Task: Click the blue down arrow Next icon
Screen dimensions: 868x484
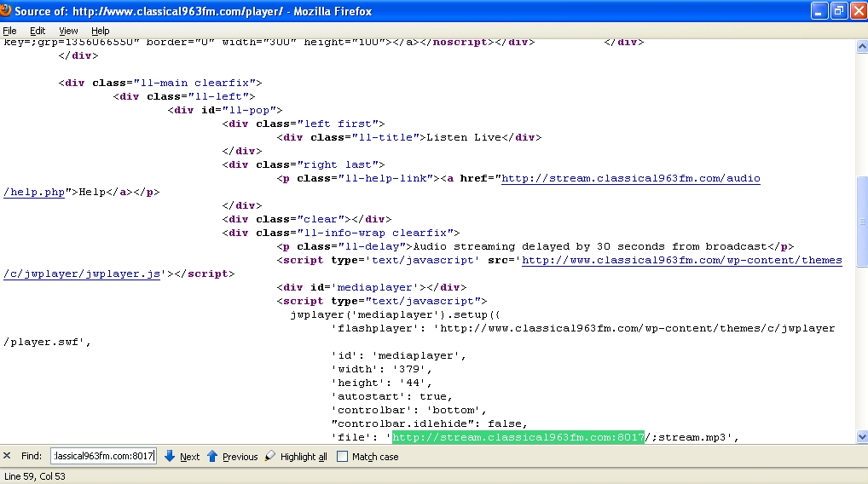Action: point(170,457)
